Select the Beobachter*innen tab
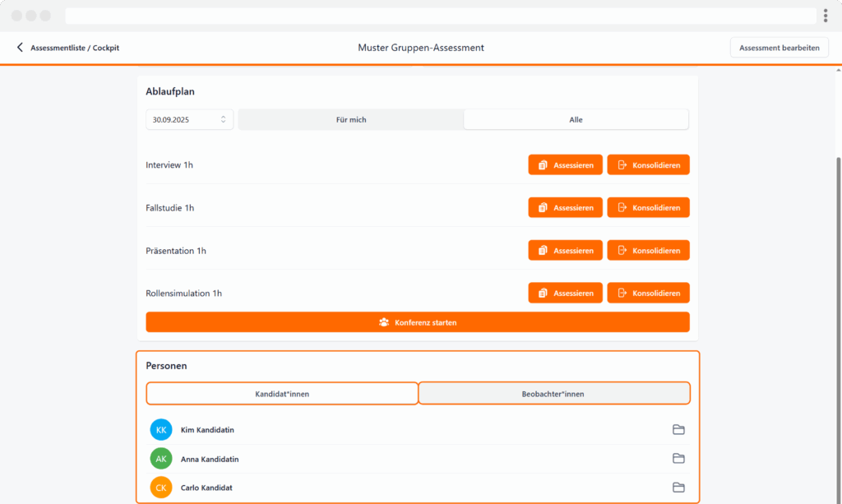This screenshot has height=504, width=842. 553,394
